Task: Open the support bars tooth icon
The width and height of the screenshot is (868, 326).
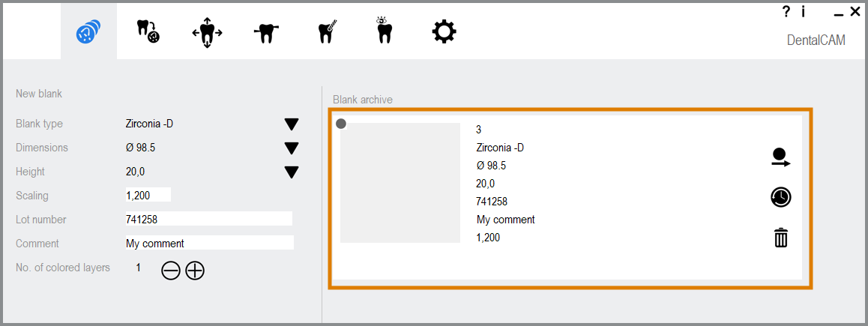Action: click(x=266, y=33)
